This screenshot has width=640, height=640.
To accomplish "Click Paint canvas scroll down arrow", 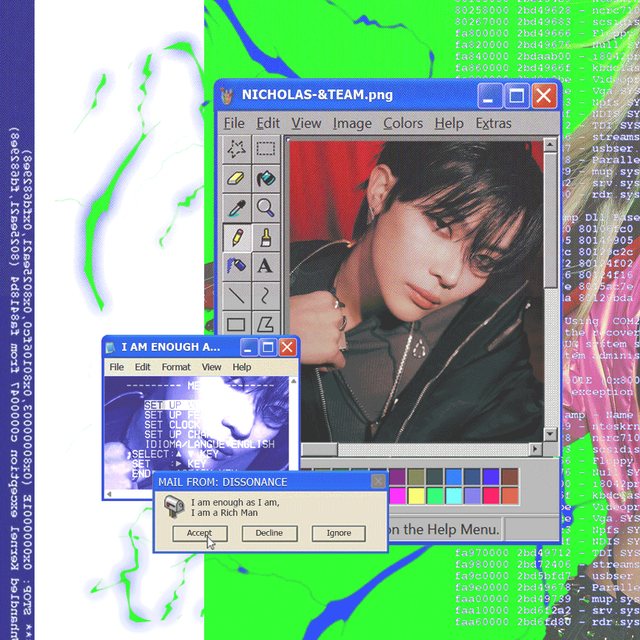I will click(550, 435).
